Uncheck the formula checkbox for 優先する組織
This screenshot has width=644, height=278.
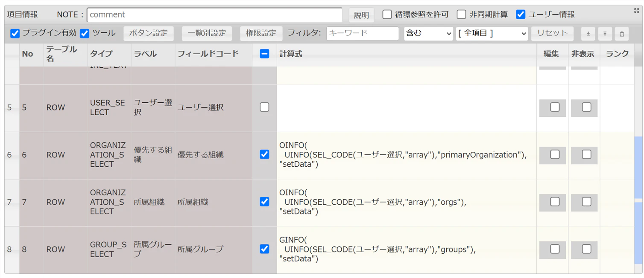[264, 154]
